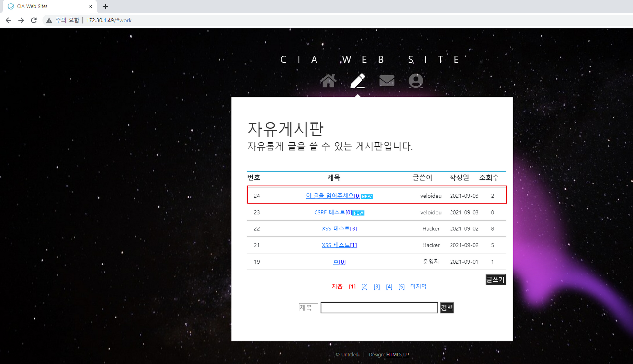The width and height of the screenshot is (633, 364).
Task: Click author 'Hacker' in row 21
Action: coord(431,245)
